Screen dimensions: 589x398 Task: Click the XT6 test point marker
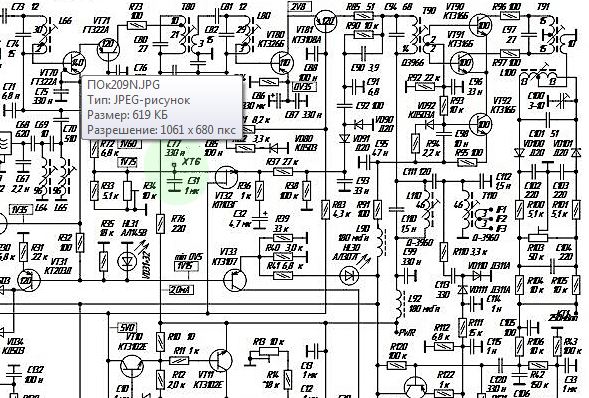coord(174,165)
